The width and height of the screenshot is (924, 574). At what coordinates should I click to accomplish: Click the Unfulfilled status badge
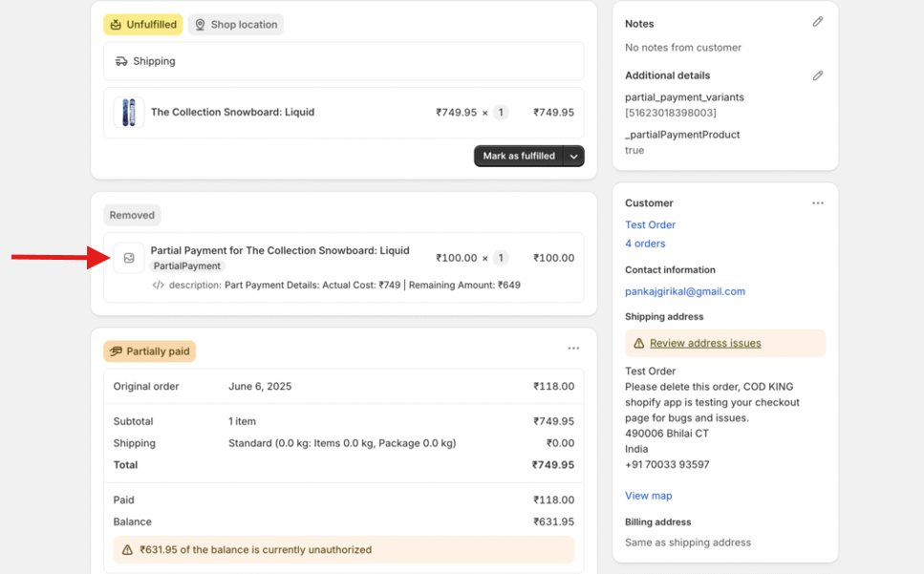(x=143, y=25)
